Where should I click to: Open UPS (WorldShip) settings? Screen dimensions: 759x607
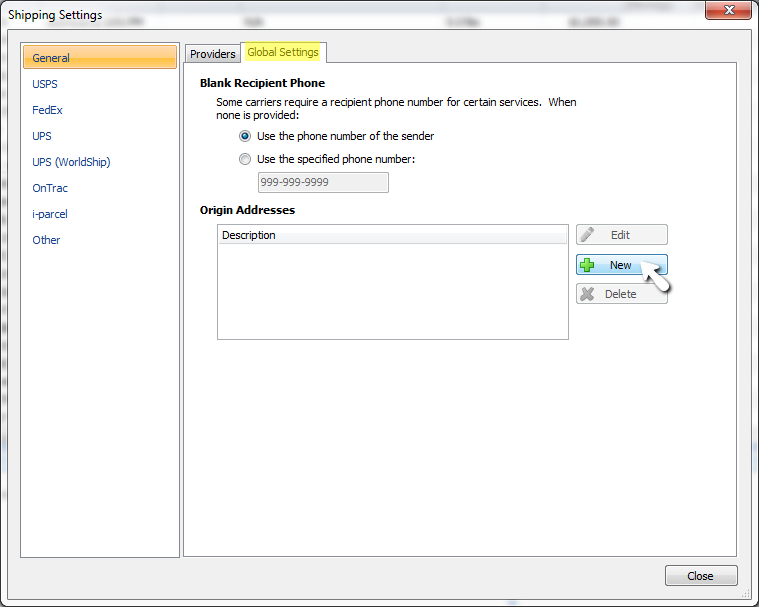(71, 162)
